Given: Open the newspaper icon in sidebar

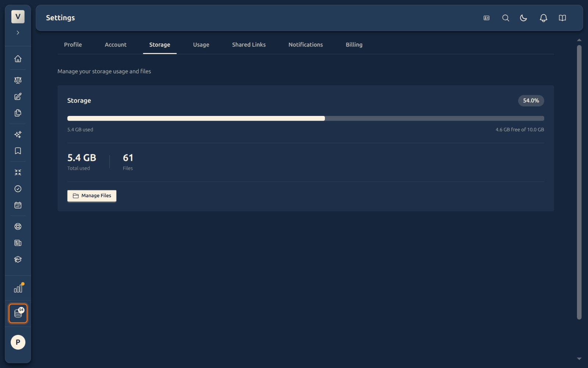Looking at the screenshot, I should pyautogui.click(x=18, y=243).
